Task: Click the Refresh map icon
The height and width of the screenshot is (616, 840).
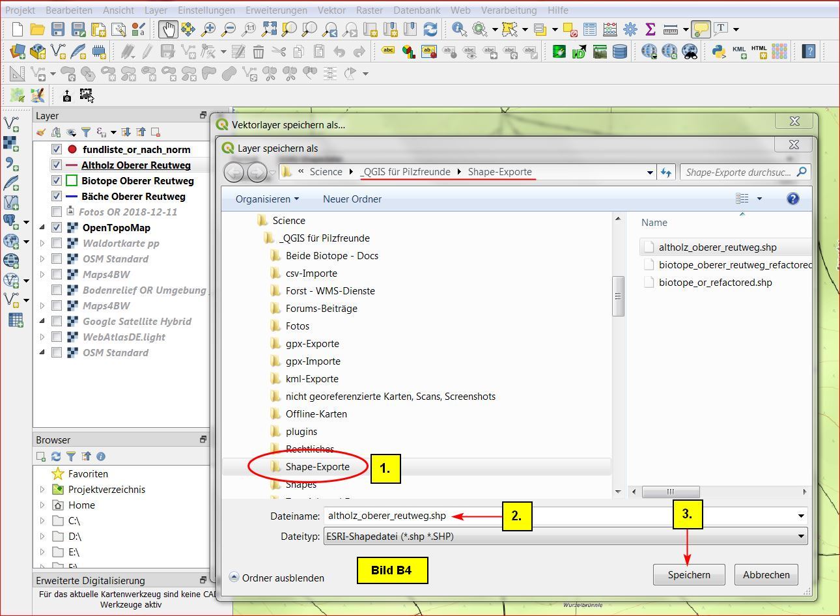Action: pyautogui.click(x=430, y=29)
